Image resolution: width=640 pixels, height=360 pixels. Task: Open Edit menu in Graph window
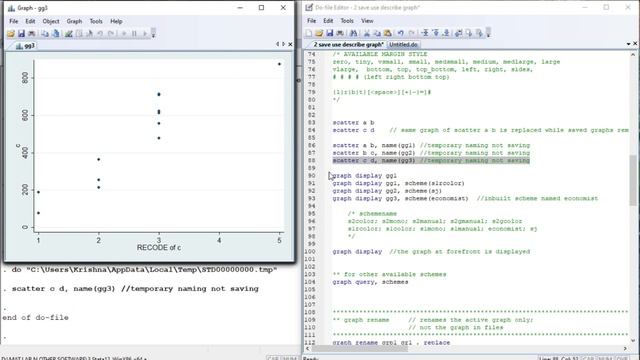[x=30, y=21]
